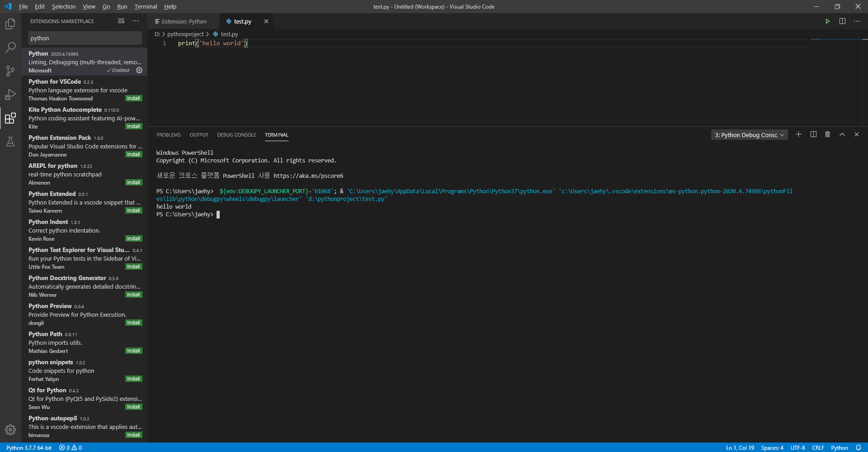Switch to the OUTPUT panel tab
This screenshot has height=452, width=868.
(x=199, y=135)
